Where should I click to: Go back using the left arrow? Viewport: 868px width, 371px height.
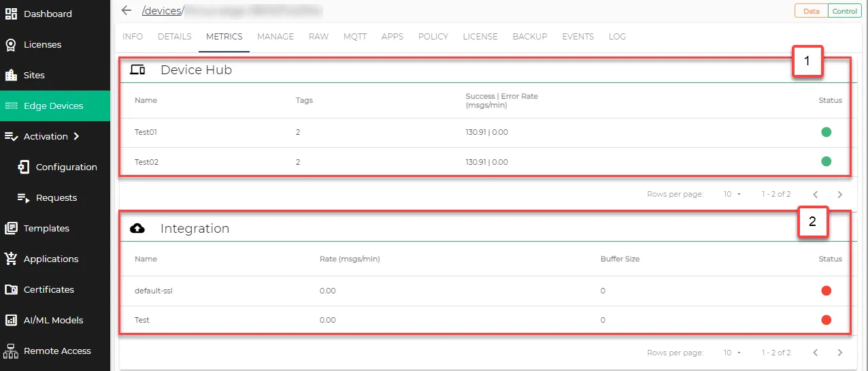(126, 10)
